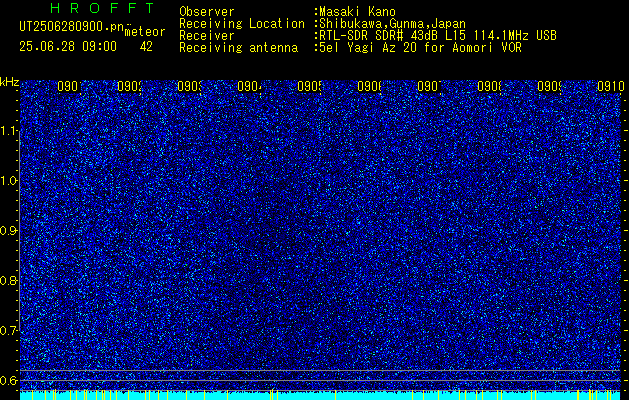Click the 0910 time marker

tap(610, 86)
